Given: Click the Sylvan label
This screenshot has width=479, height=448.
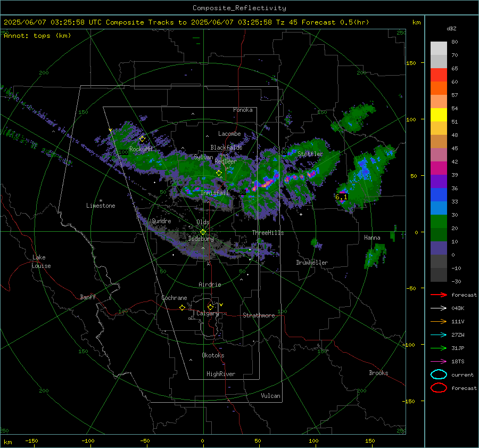Looking at the screenshot, I should click(x=203, y=157).
